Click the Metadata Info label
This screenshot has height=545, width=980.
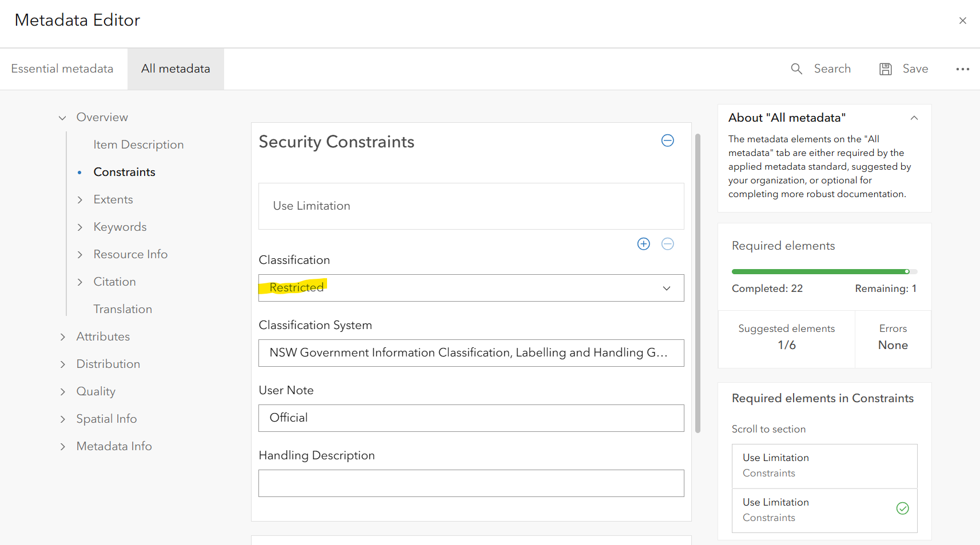(114, 446)
